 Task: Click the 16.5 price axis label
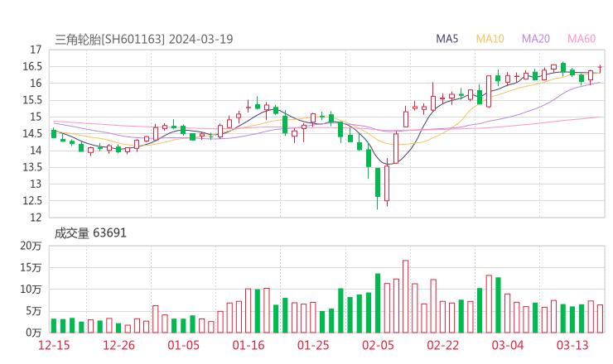(32, 66)
